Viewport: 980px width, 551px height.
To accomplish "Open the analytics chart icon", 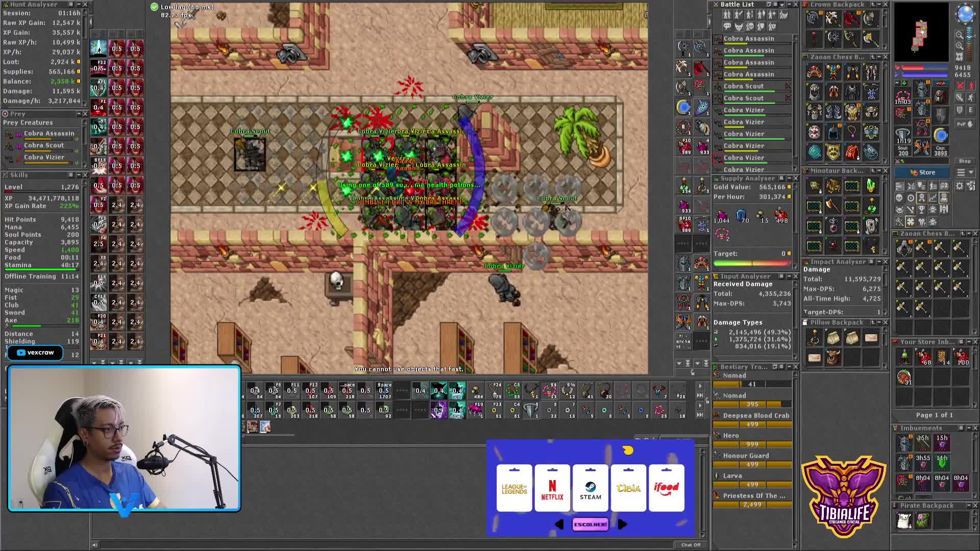I will tap(933, 198).
